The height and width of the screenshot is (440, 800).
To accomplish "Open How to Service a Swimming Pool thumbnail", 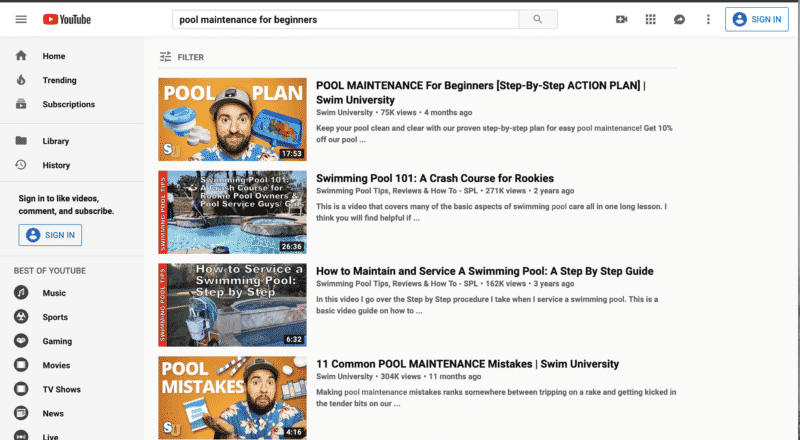I will pos(232,305).
